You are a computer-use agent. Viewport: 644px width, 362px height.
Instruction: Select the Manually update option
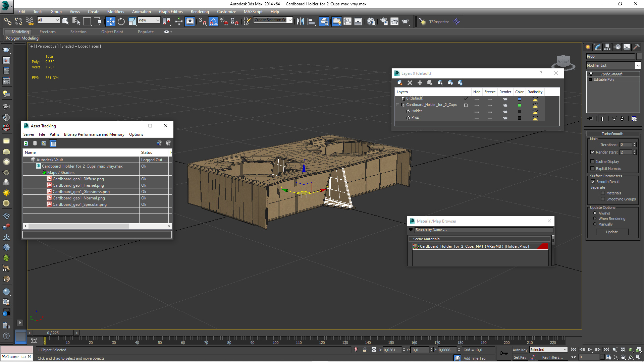[x=595, y=224]
